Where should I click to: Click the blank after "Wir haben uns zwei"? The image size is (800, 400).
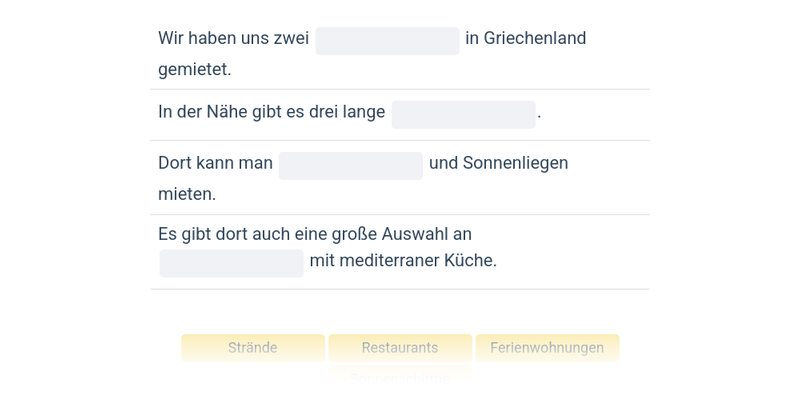tap(387, 41)
